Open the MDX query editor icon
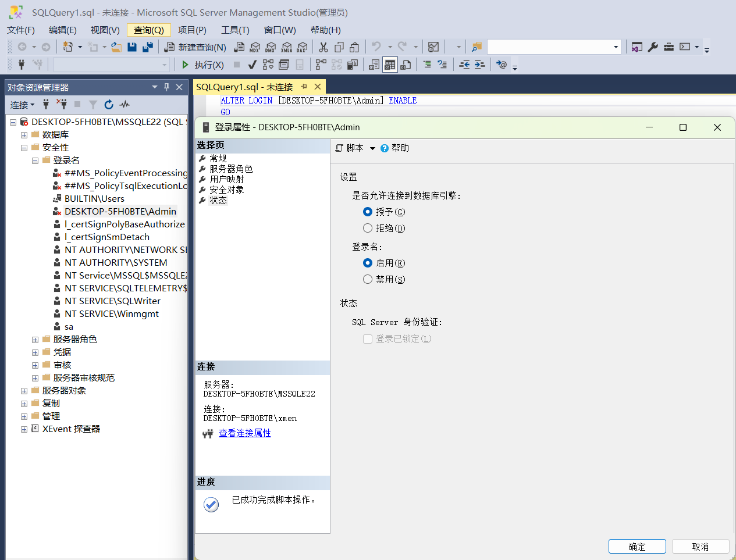 pyautogui.click(x=254, y=47)
